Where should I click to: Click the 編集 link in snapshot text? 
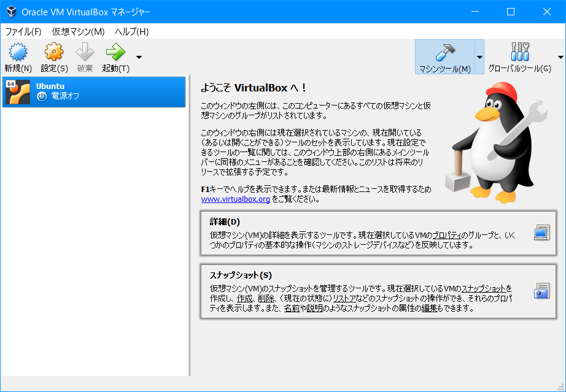click(x=429, y=309)
